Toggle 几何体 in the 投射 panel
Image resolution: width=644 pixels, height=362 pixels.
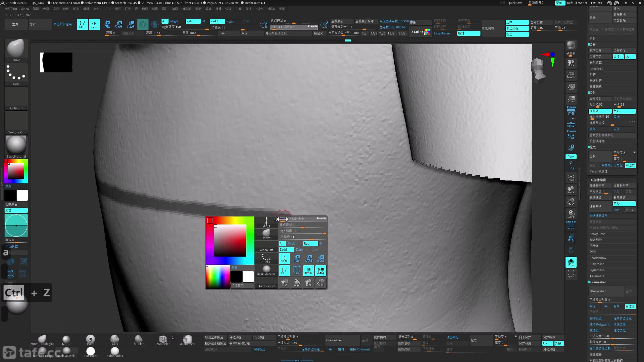click(x=600, y=111)
